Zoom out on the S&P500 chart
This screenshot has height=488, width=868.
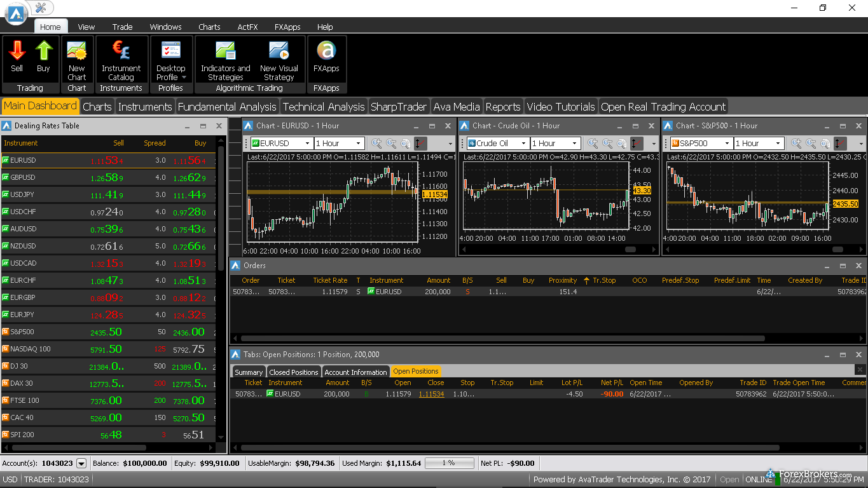pyautogui.click(x=811, y=144)
